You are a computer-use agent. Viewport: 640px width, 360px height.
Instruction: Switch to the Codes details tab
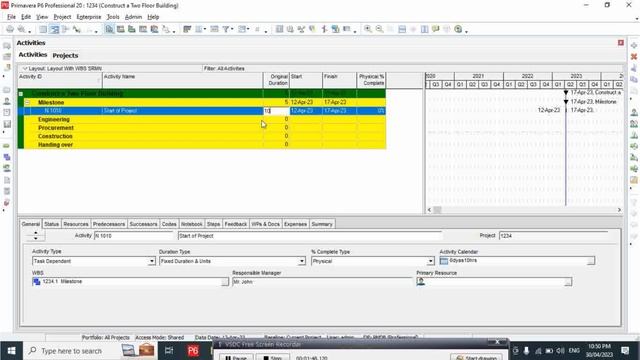pos(169,224)
